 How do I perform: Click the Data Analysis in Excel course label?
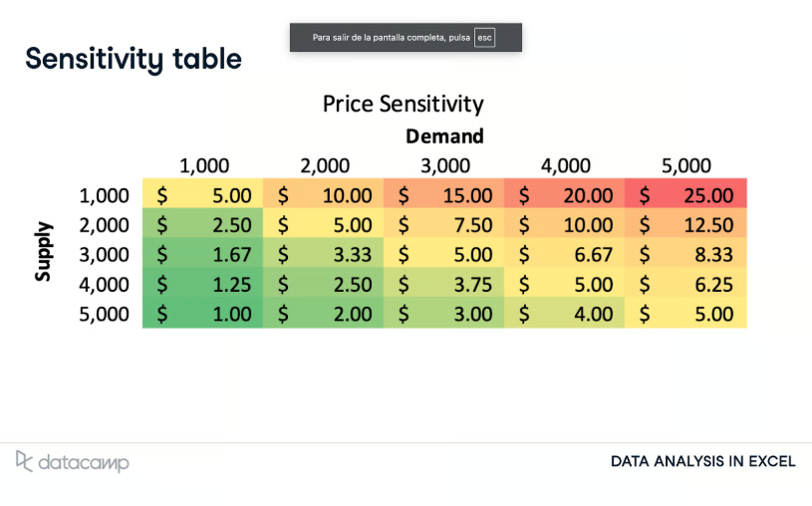coord(703,461)
